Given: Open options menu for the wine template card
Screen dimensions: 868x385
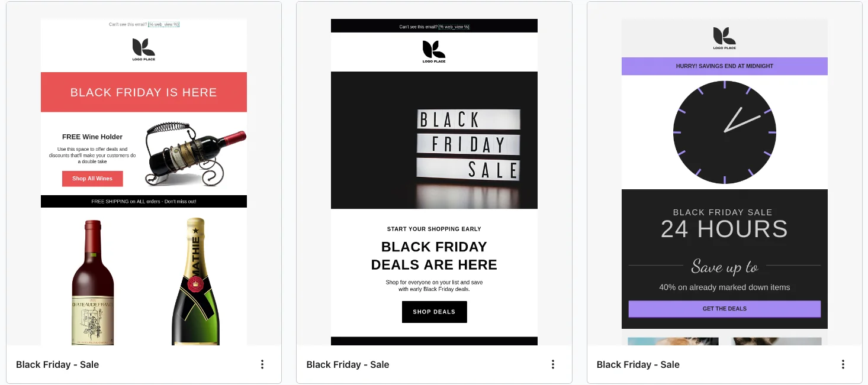Looking at the screenshot, I should 262,364.
